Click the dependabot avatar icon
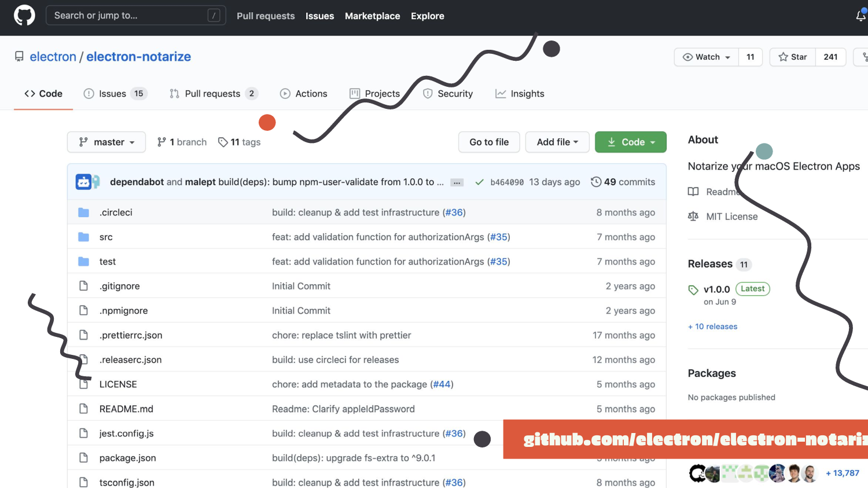 (x=84, y=182)
